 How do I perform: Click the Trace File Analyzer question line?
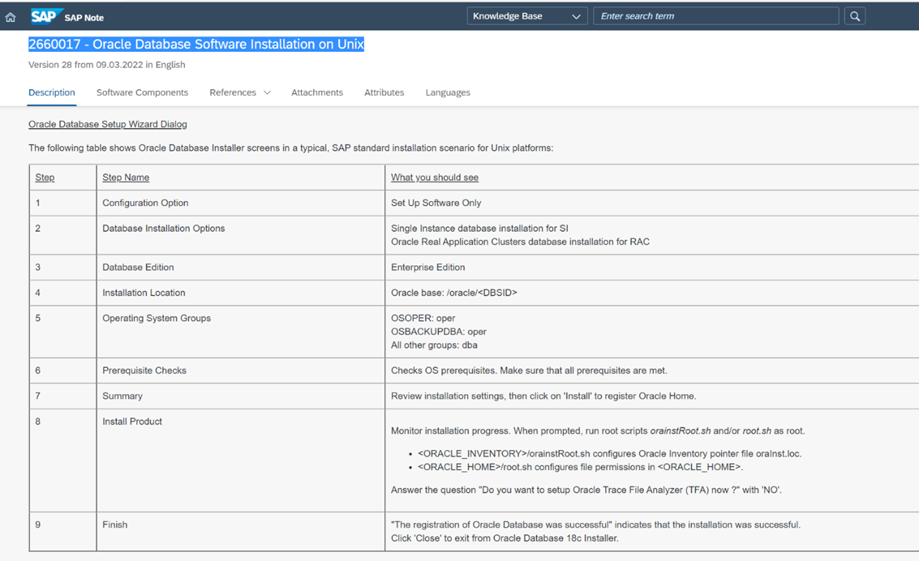point(586,490)
